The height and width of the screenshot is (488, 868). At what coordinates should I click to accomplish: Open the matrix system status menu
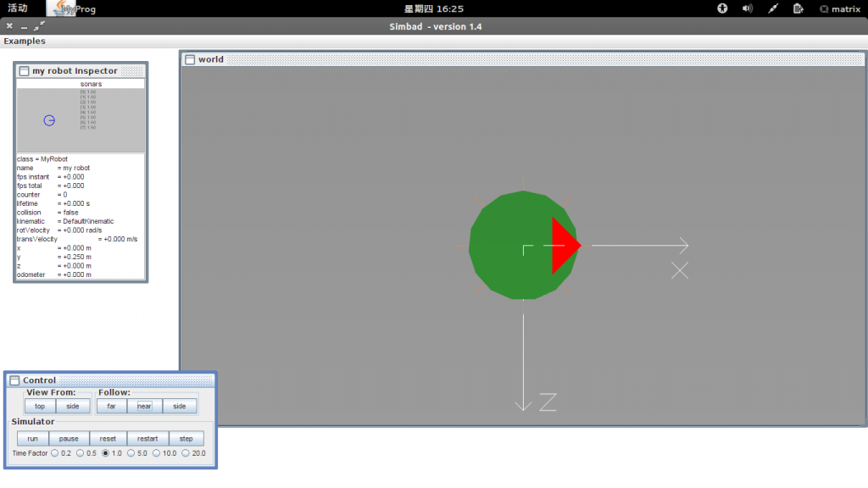coord(838,8)
